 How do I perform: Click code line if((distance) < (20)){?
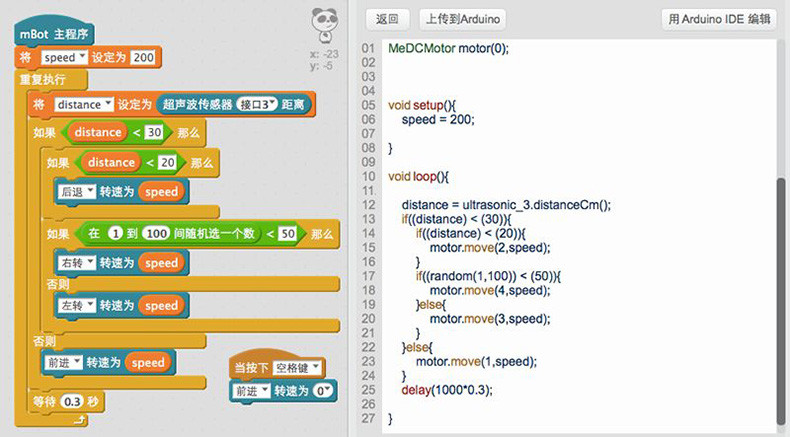click(470, 233)
